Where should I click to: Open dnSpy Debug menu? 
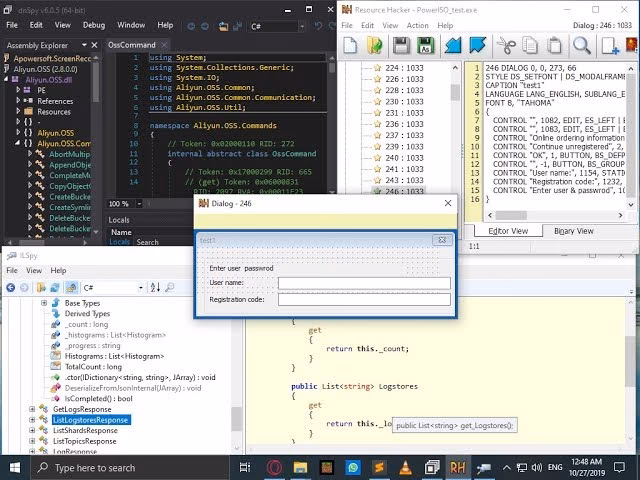tap(94, 25)
